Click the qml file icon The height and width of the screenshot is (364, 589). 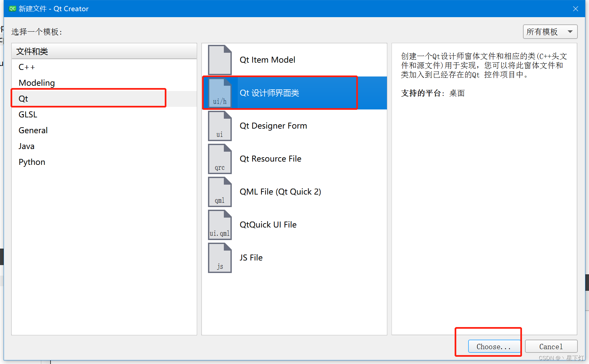click(220, 192)
